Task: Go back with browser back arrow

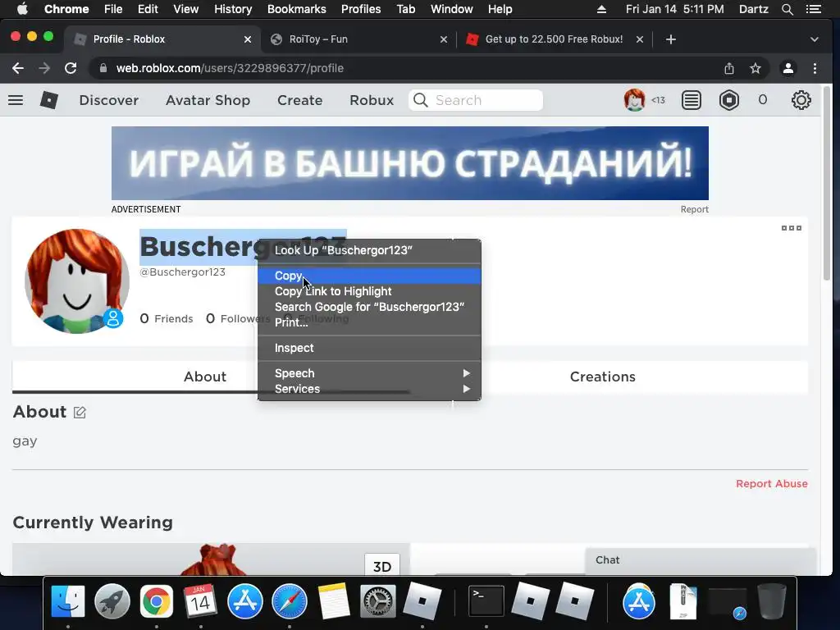Action: [x=18, y=68]
